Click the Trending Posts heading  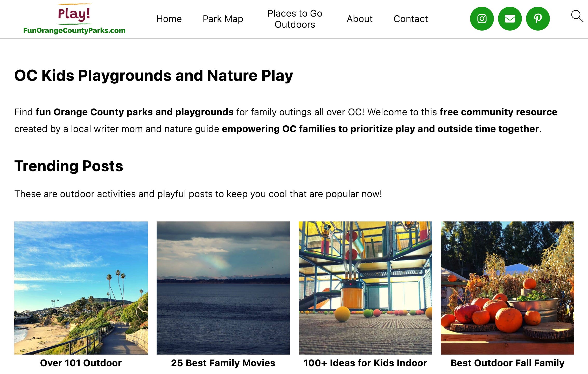[x=69, y=166]
